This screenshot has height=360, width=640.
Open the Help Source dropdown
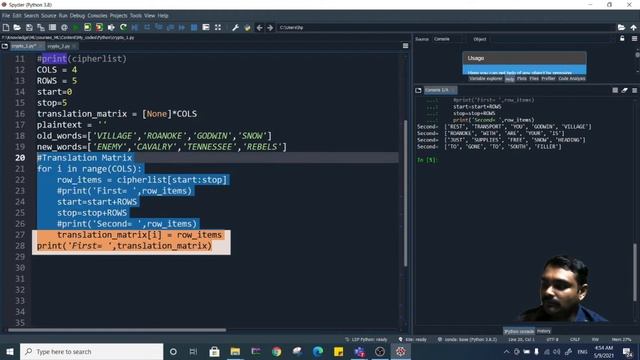[x=448, y=39]
